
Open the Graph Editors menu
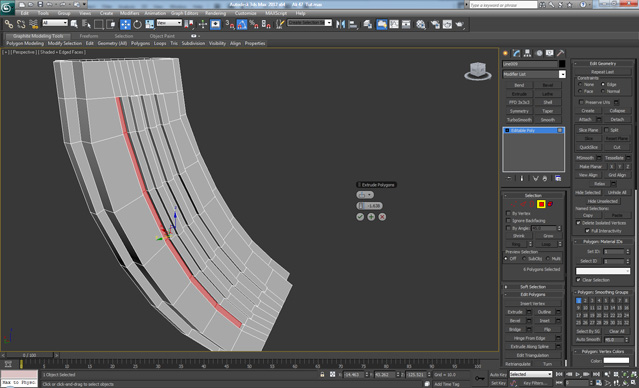[184, 13]
